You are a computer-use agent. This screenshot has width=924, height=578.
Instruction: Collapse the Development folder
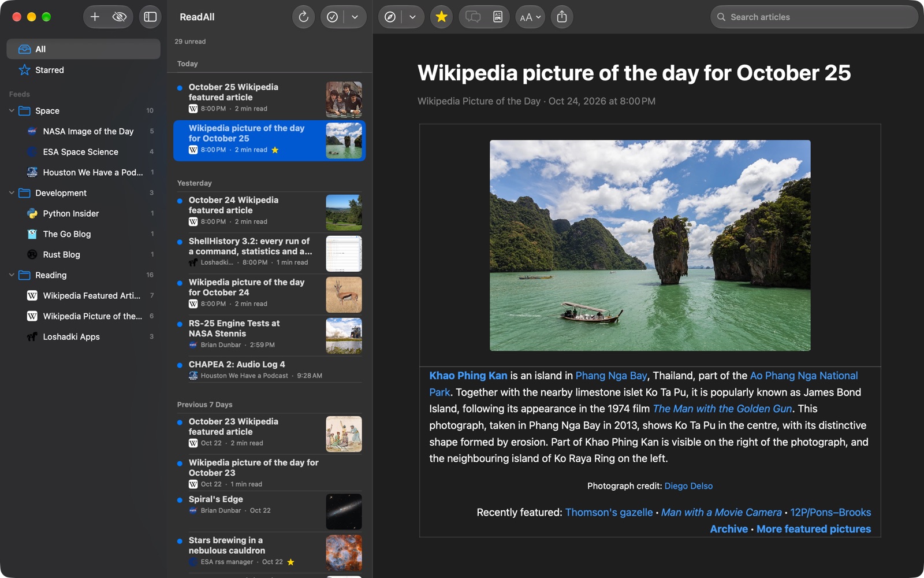click(12, 192)
